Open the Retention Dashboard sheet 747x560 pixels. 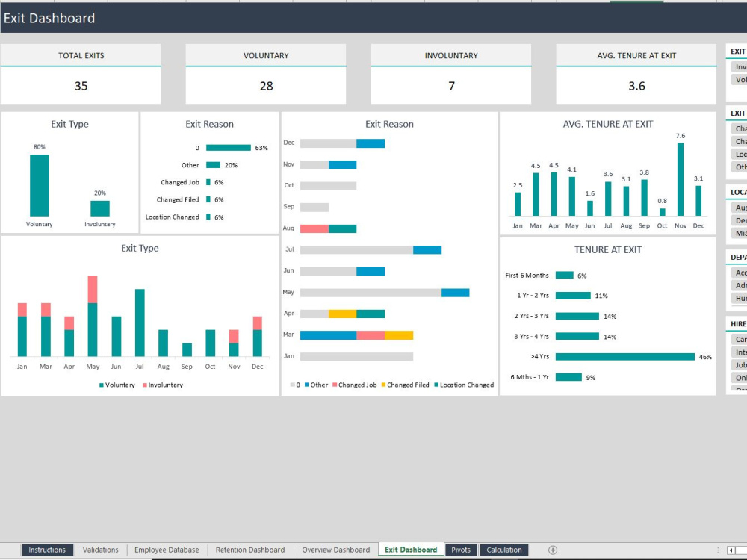point(249,550)
